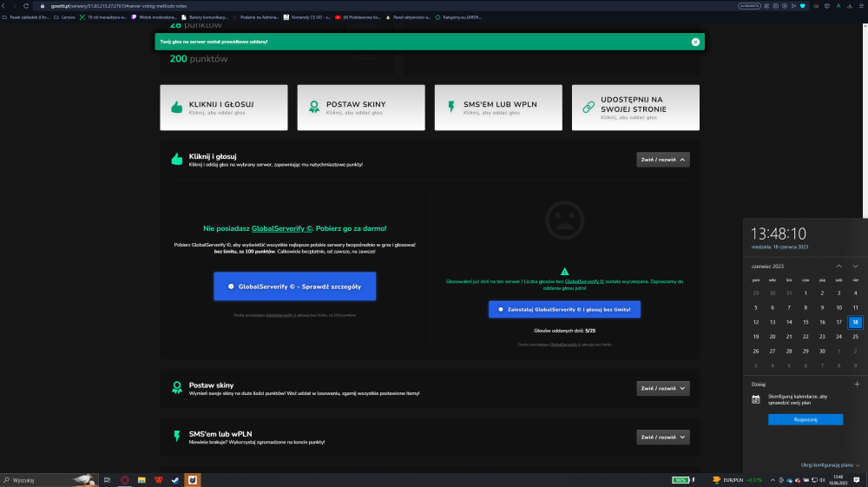Click the taskbar clock and date
The width and height of the screenshot is (868, 487).
[838, 480]
